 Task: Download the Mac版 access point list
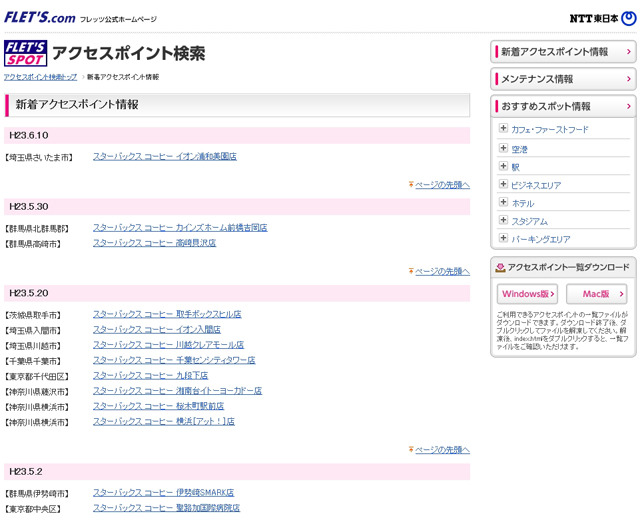click(x=596, y=294)
